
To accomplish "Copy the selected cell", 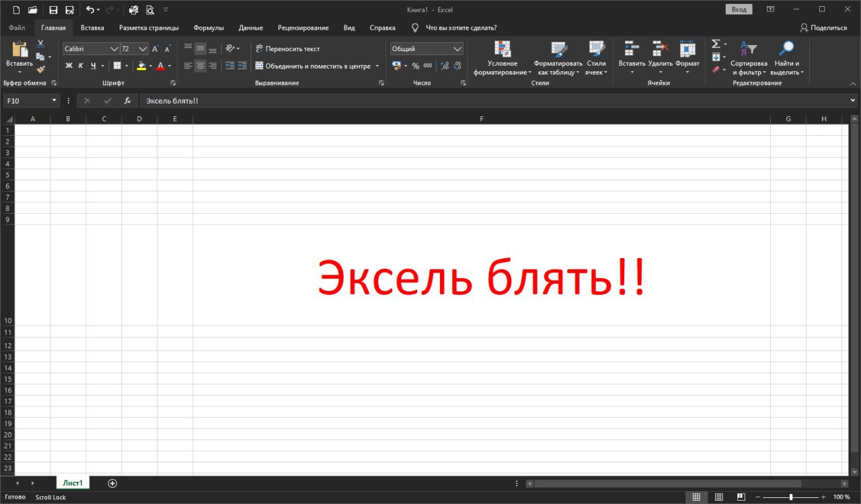I will pyautogui.click(x=40, y=57).
